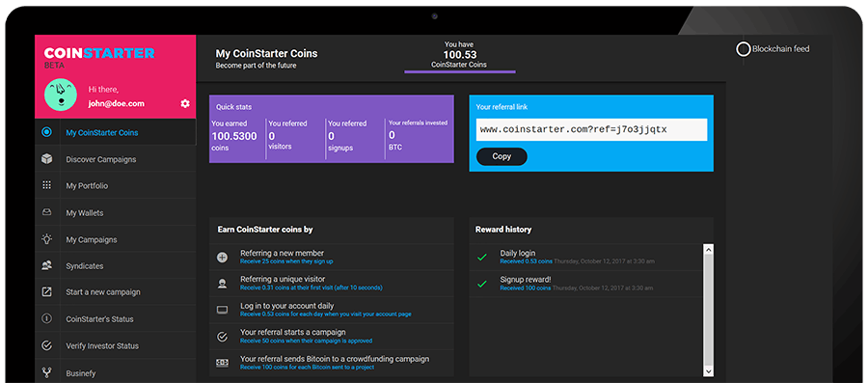The height and width of the screenshot is (383, 868).
Task: Toggle the Blockchain feed circle
Action: pyautogui.click(x=743, y=49)
